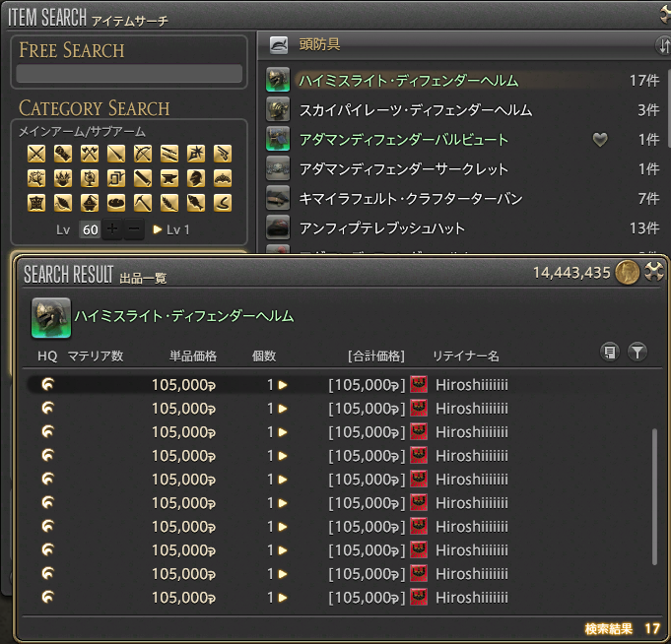671x644 pixels.
Task: Increase level with the plus button
Action: pyautogui.click(x=113, y=229)
